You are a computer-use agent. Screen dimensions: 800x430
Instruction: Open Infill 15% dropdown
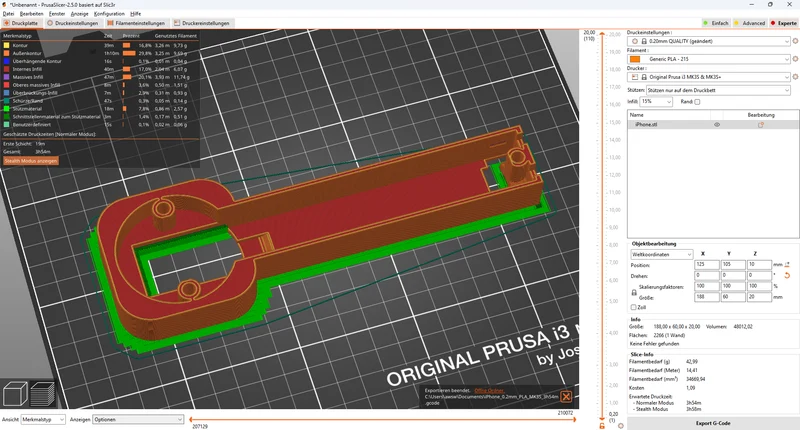pyautogui.click(x=656, y=102)
